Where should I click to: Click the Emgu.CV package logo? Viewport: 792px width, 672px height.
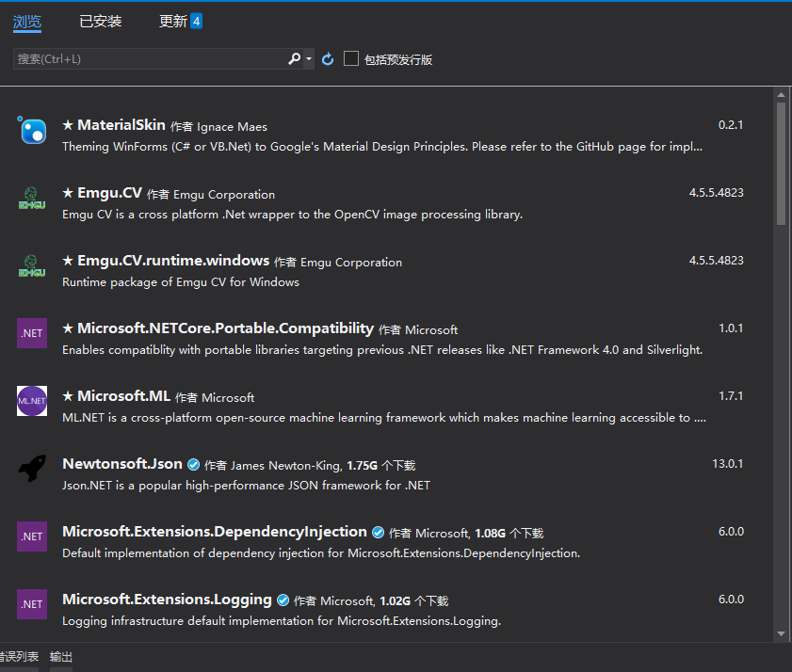32,199
